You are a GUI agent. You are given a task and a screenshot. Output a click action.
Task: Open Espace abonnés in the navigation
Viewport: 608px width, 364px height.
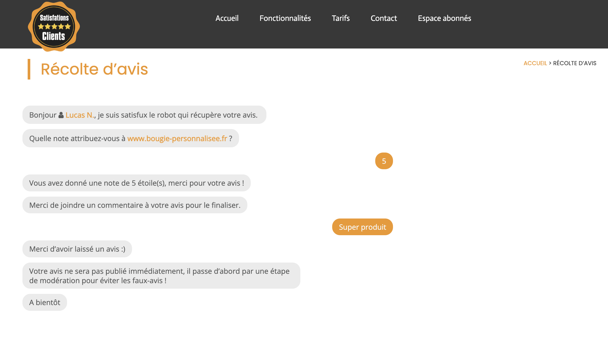pyautogui.click(x=444, y=18)
